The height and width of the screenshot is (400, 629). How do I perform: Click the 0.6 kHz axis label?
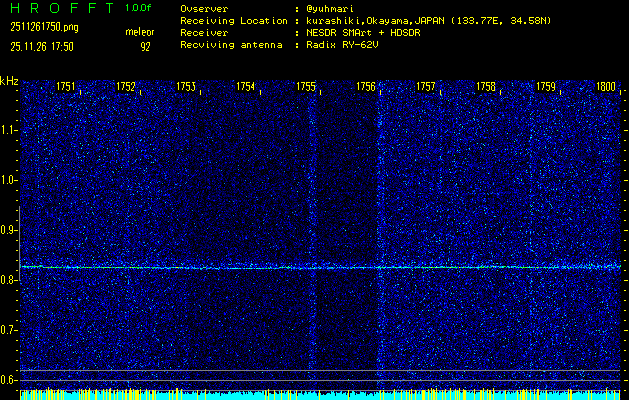coord(9,380)
